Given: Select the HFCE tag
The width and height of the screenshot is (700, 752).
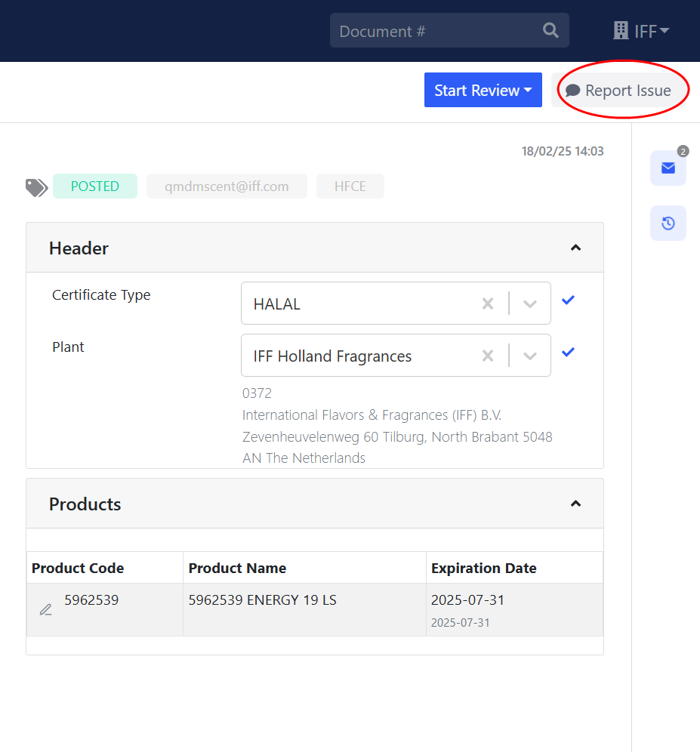Looking at the screenshot, I should click(350, 186).
